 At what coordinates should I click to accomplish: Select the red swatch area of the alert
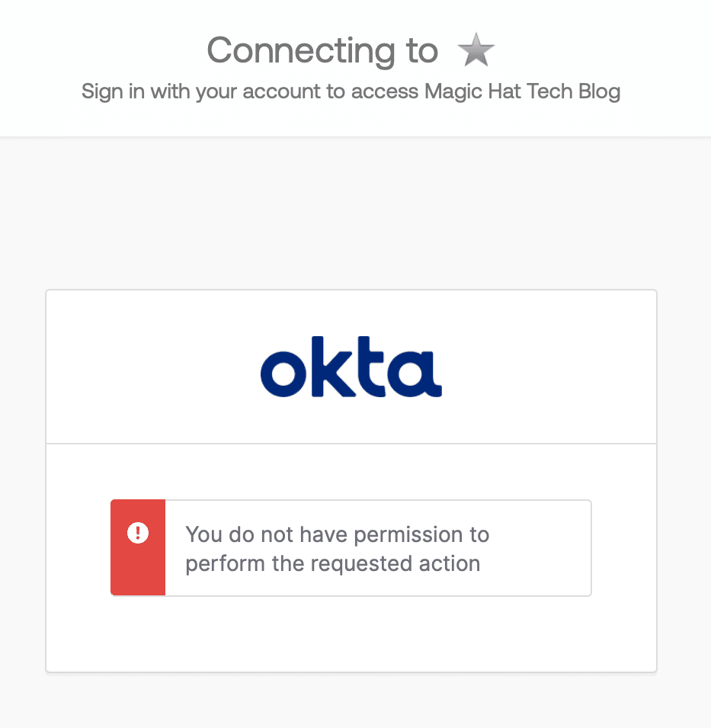[138, 572]
